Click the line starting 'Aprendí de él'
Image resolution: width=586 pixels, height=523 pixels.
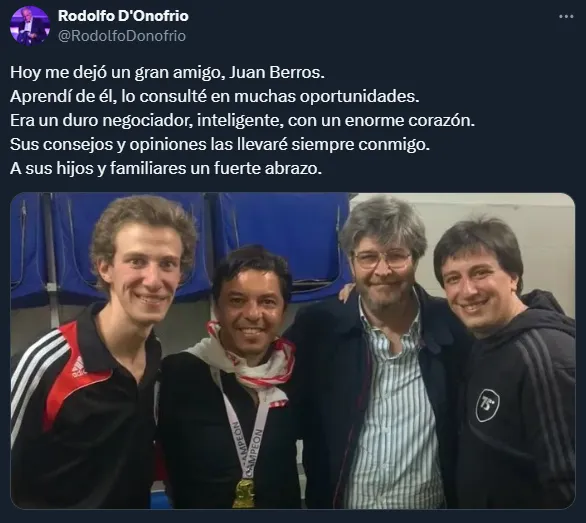click(215, 96)
